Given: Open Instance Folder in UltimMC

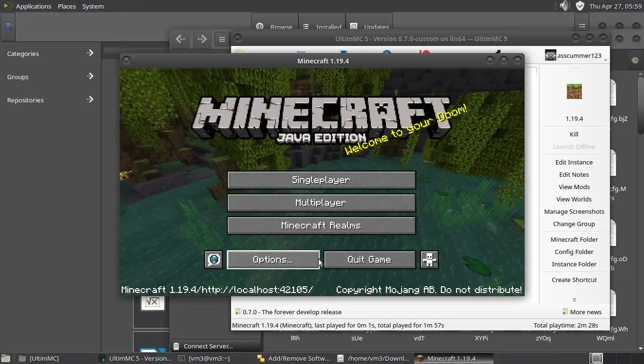Looking at the screenshot, I should (x=574, y=264).
